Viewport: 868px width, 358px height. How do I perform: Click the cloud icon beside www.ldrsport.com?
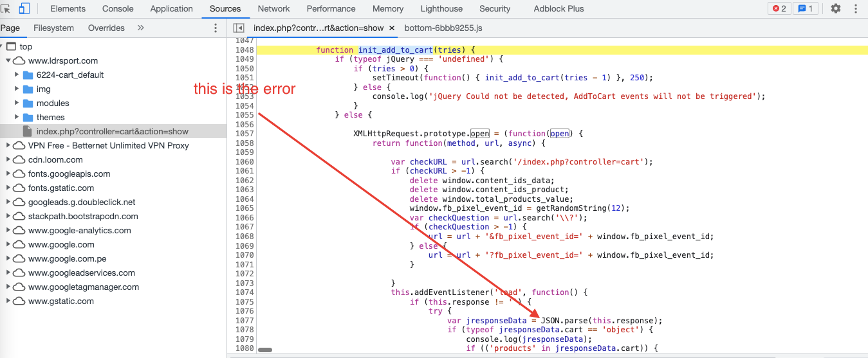(19, 60)
